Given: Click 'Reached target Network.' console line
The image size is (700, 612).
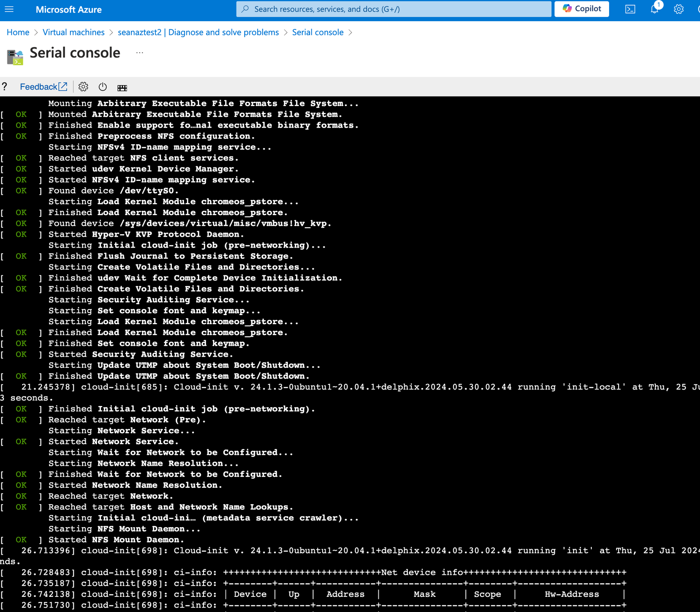Looking at the screenshot, I should [x=111, y=496].
